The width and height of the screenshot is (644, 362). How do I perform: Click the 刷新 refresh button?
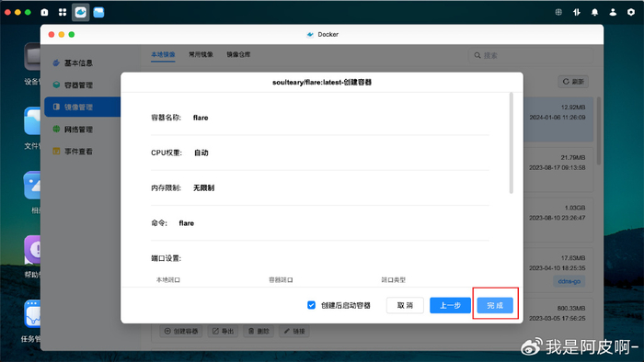573,82
